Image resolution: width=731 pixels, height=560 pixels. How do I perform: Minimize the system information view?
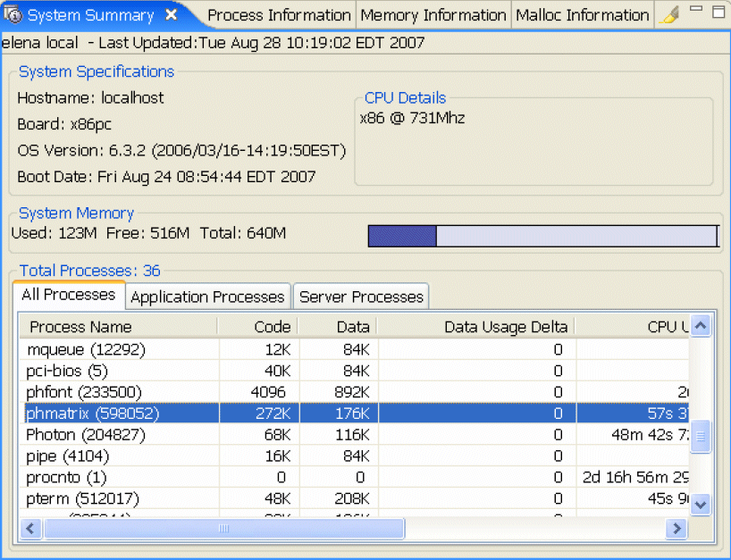pos(694,8)
